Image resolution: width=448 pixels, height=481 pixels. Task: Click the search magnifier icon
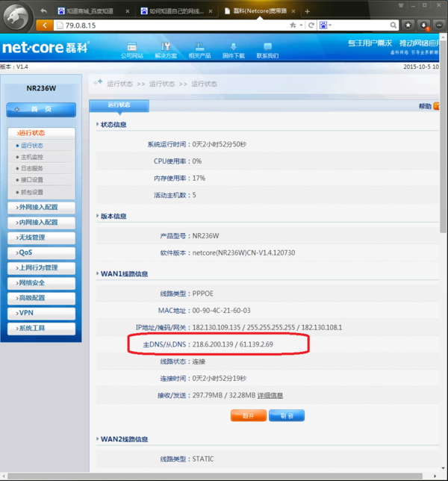pos(393,25)
